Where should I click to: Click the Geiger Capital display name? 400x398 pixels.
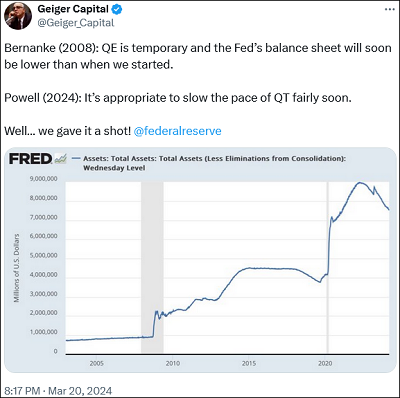(73, 9)
